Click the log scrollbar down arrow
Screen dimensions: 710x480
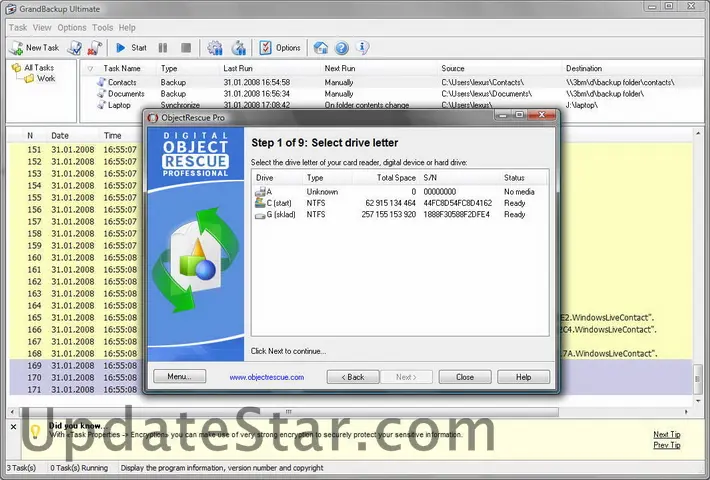[698, 401]
